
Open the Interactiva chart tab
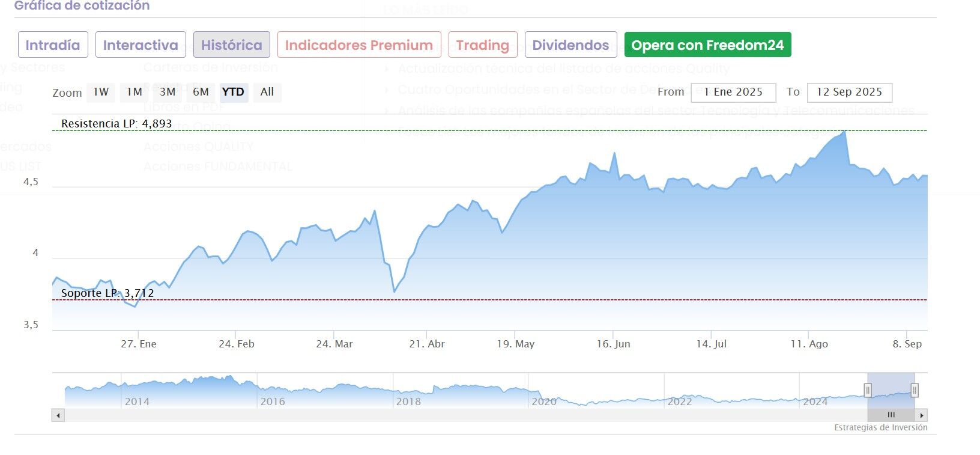[141, 45]
